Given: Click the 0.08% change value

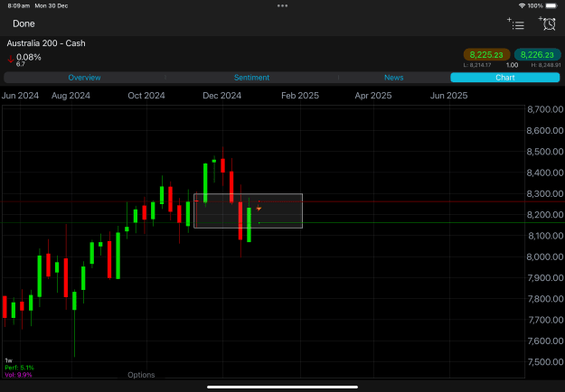Looking at the screenshot, I should click(29, 57).
